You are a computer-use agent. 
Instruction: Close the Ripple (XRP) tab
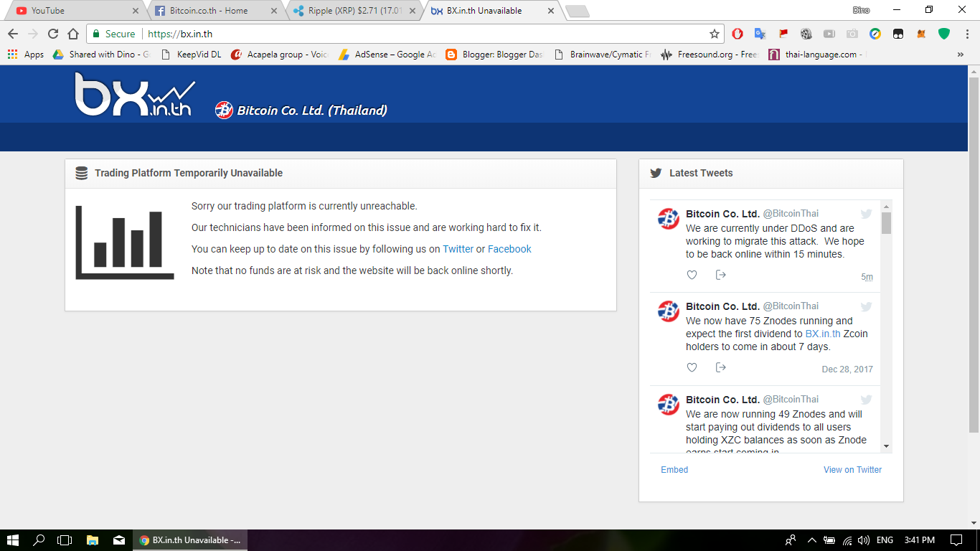click(413, 11)
